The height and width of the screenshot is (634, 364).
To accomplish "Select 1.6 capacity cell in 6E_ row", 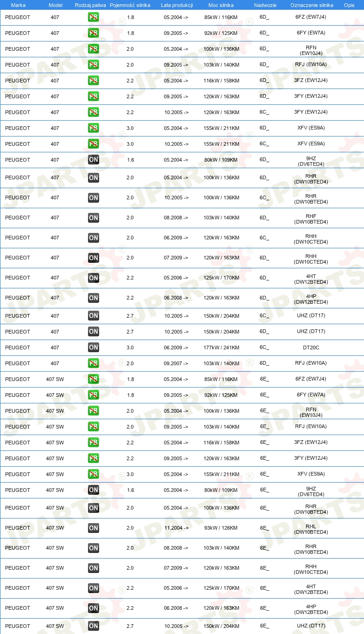I will [x=130, y=490].
